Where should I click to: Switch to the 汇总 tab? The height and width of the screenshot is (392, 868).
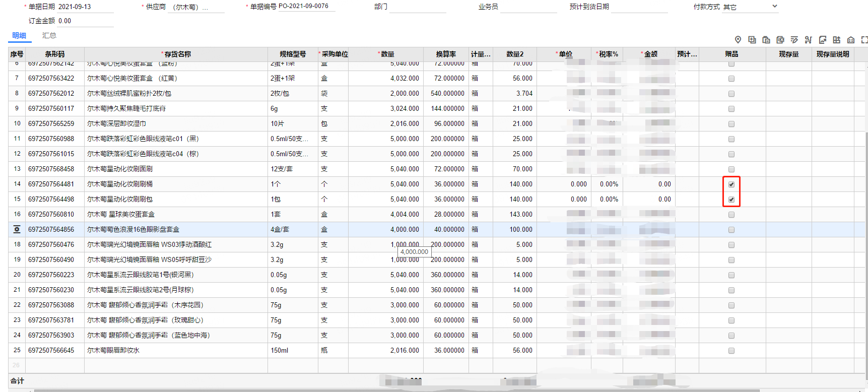(x=49, y=35)
